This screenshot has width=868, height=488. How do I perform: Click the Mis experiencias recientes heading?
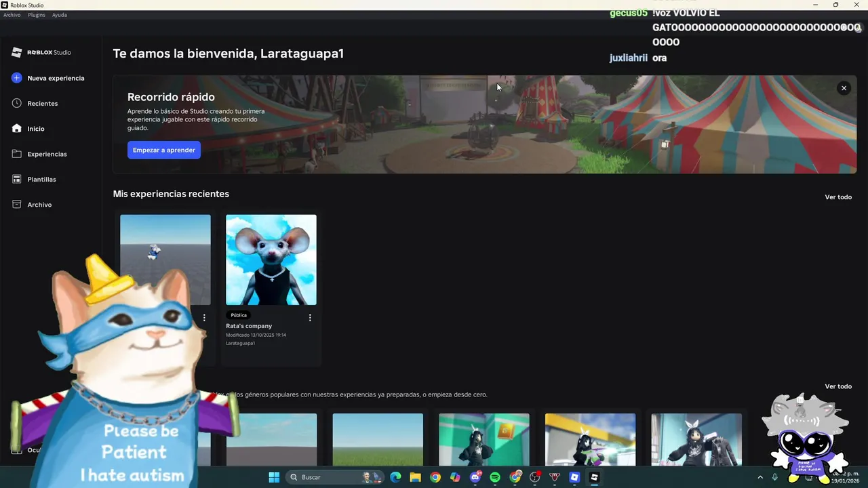point(171,194)
